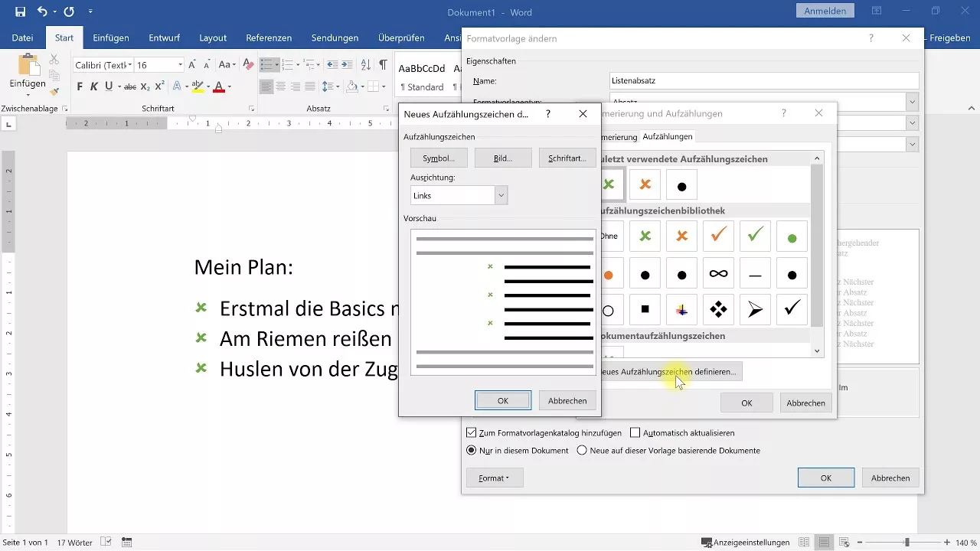Click the Bild button
Image resolution: width=980 pixels, height=551 pixels.
[x=503, y=158]
